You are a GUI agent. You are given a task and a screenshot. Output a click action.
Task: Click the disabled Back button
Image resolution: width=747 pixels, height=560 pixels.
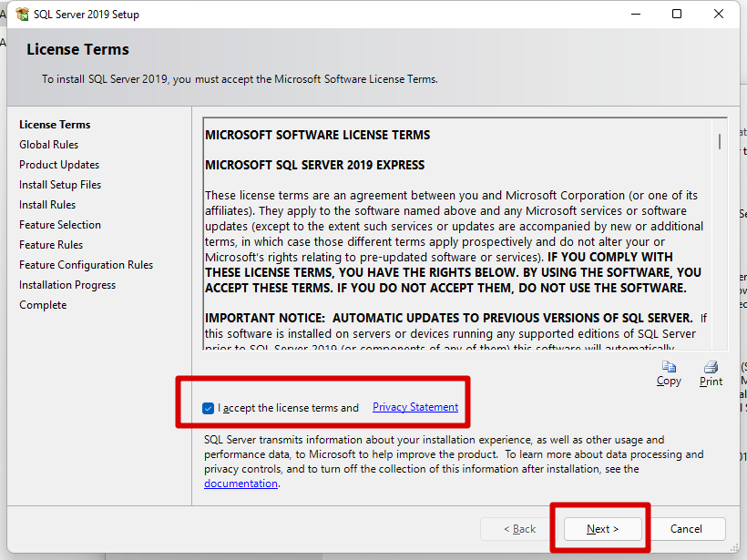[x=519, y=529]
